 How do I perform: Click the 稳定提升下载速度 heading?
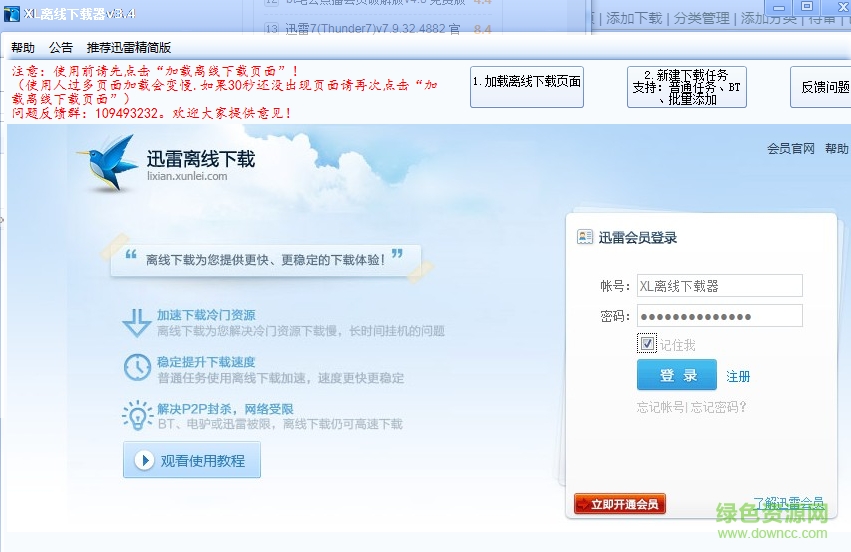click(206, 362)
